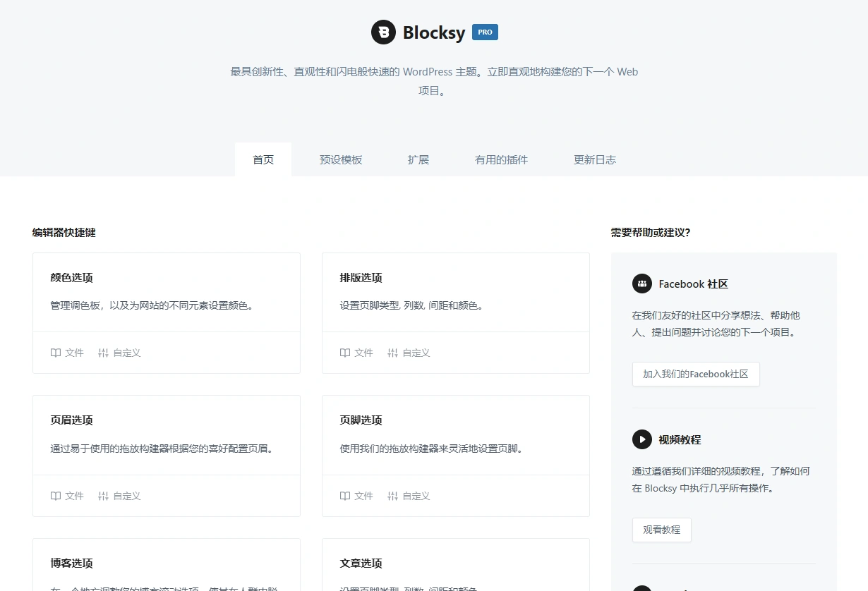Screen dimensions: 868x591
Task: Click the 观看教程 button
Action: click(661, 530)
